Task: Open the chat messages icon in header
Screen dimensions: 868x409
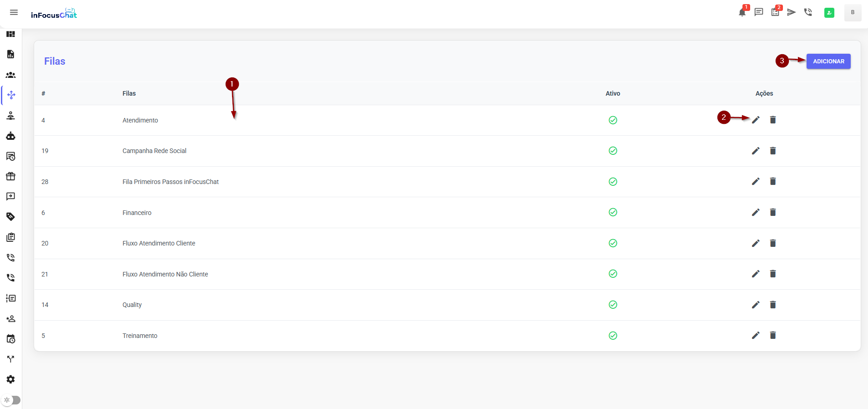Action: pyautogui.click(x=758, y=12)
